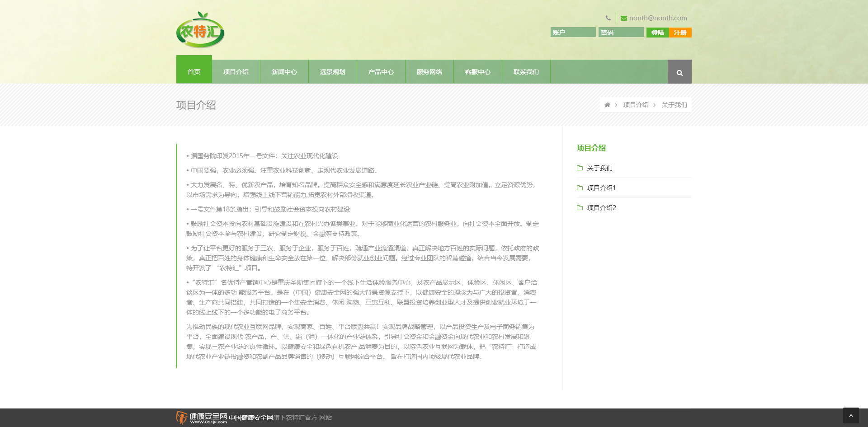This screenshot has height=427, width=868.
Task: Open the 客服中心 menu item
Action: (x=477, y=72)
